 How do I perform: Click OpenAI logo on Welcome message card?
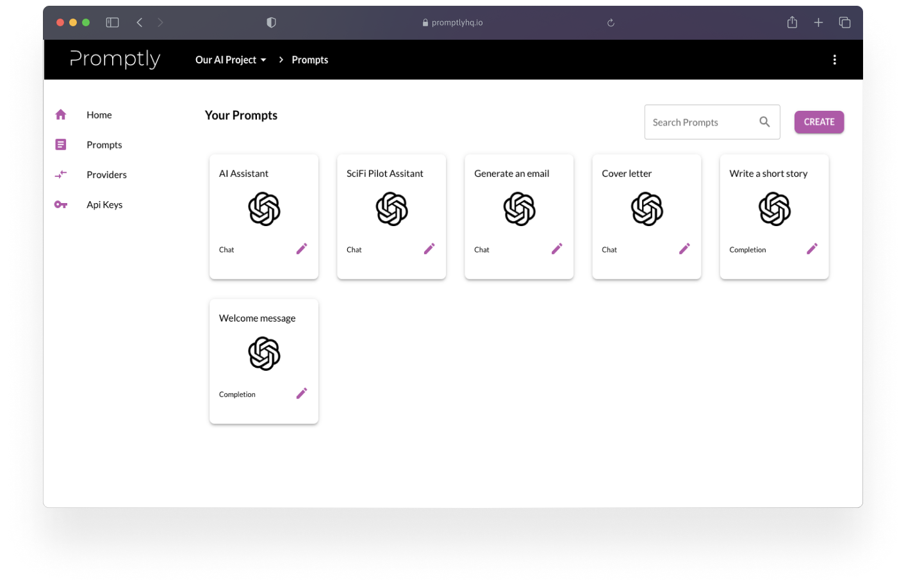click(264, 354)
